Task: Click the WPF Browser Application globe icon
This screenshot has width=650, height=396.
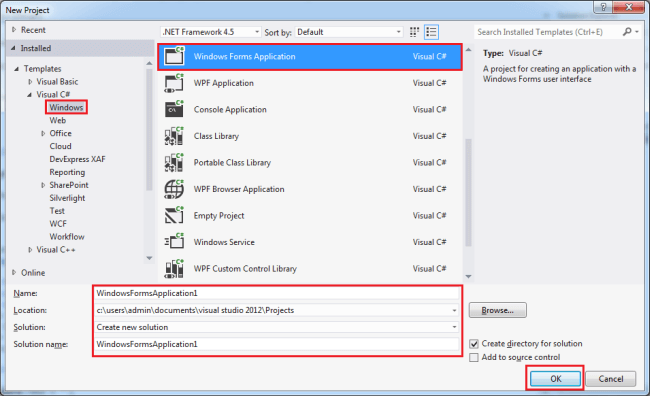Action: tap(174, 189)
